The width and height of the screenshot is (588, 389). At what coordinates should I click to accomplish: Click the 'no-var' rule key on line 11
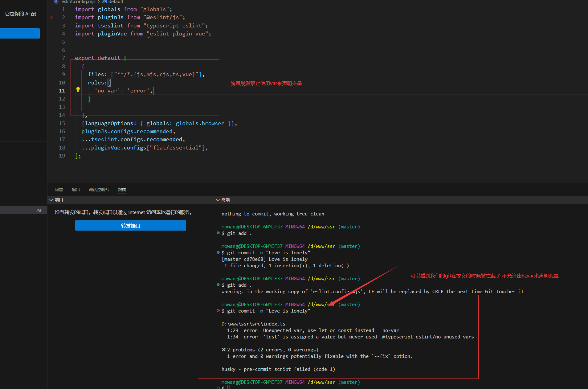(x=107, y=91)
